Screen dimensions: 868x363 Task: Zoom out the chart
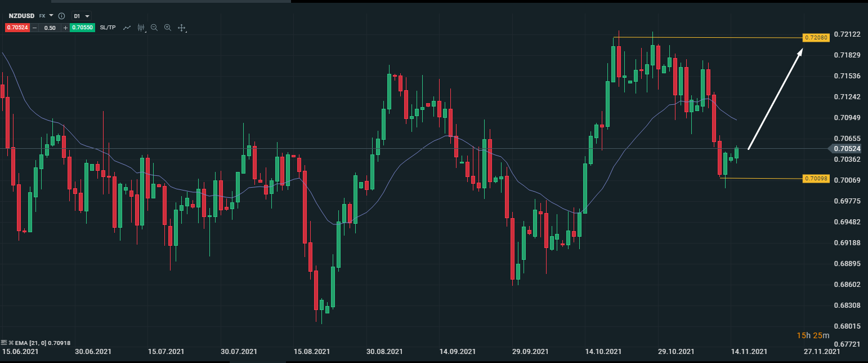click(x=154, y=28)
